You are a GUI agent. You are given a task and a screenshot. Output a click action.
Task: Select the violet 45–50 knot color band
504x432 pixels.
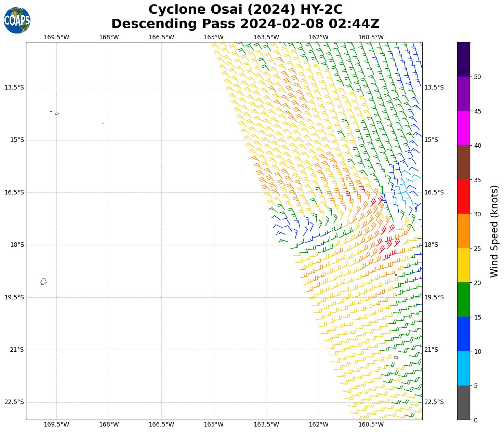click(463, 93)
